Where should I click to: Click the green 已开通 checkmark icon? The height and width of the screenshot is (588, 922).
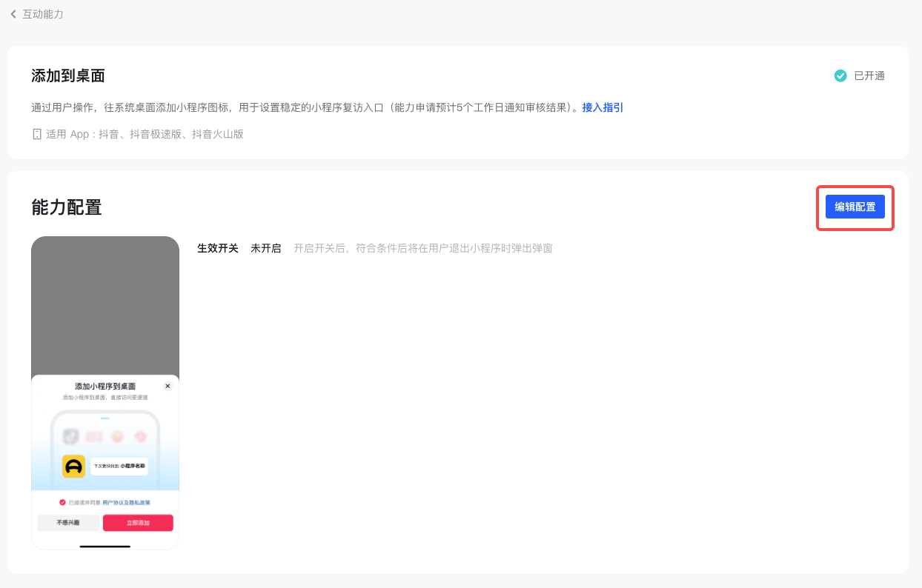tap(840, 76)
